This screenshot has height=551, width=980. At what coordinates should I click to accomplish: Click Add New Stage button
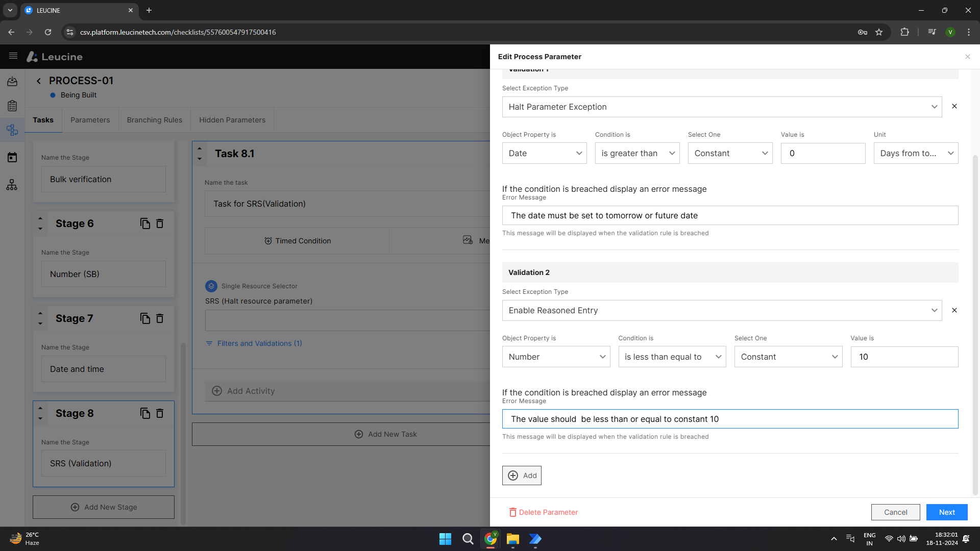(x=104, y=507)
